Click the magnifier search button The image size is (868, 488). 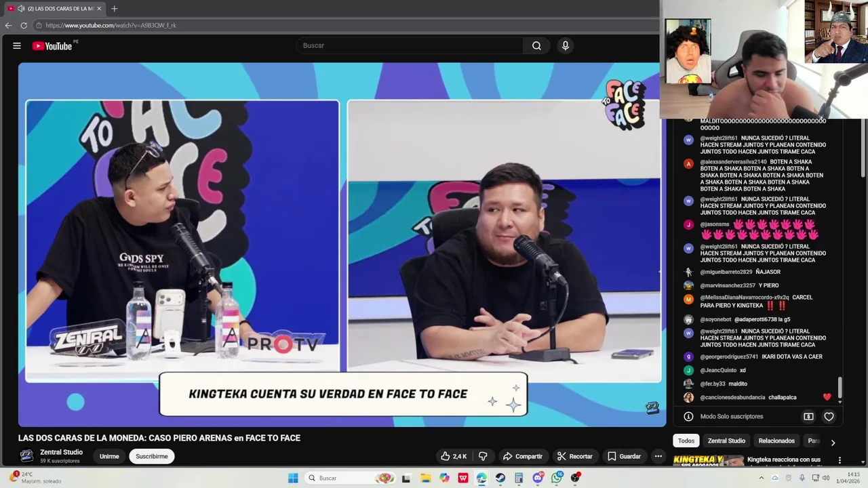point(536,45)
